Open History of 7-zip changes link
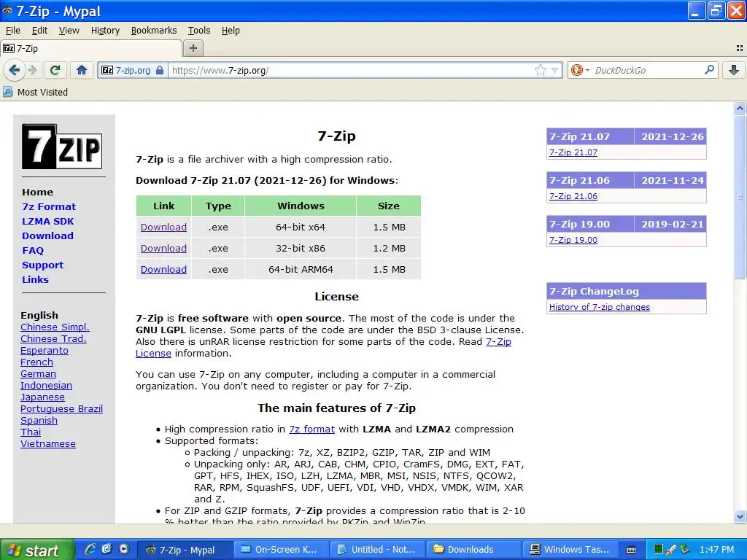 [600, 307]
